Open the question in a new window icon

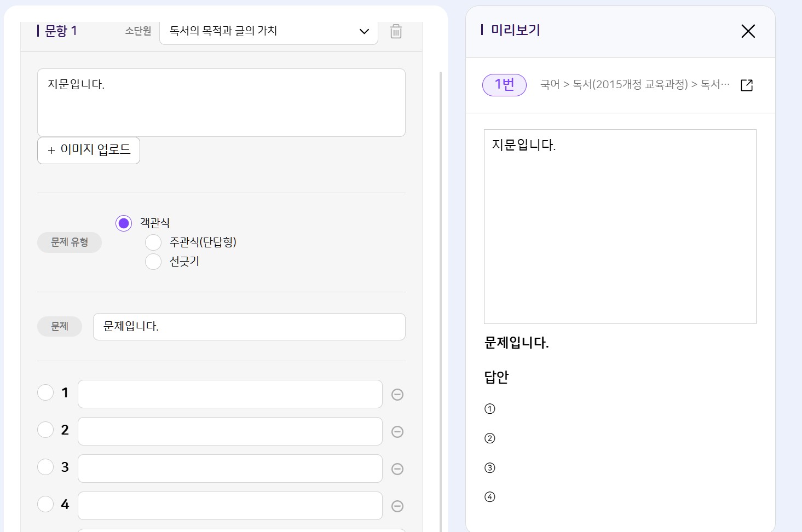pos(747,85)
